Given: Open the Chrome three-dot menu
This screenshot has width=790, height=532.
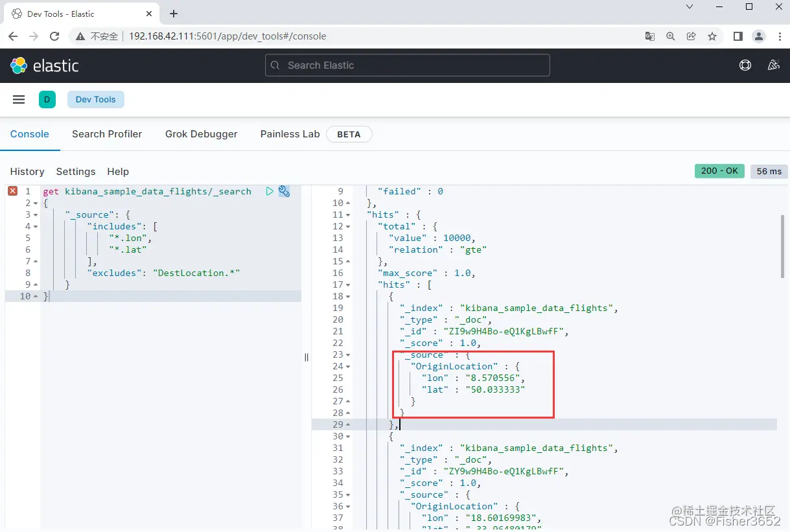Looking at the screenshot, I should pyautogui.click(x=778, y=36).
